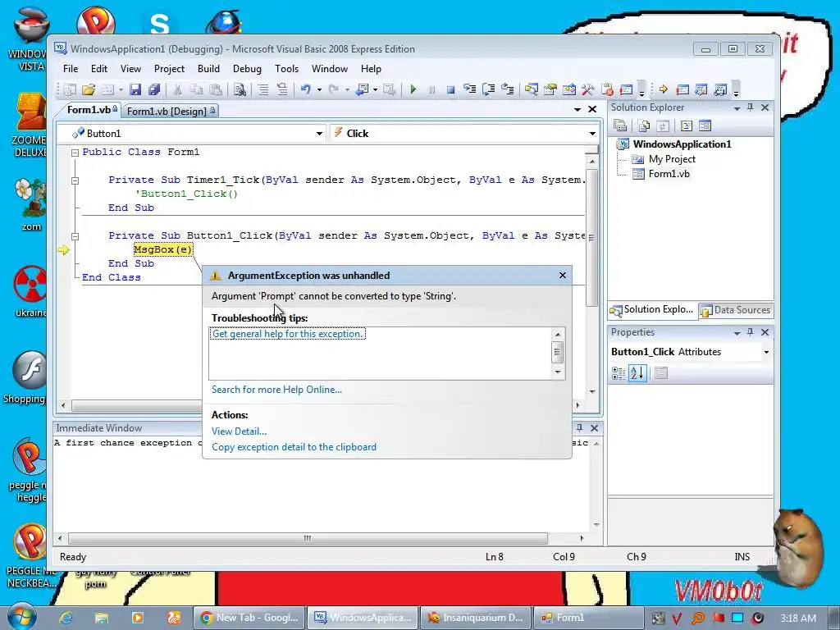Click the Show Next Statement yellow arrow icon
Screen dimensions: 840x630
[663, 89]
